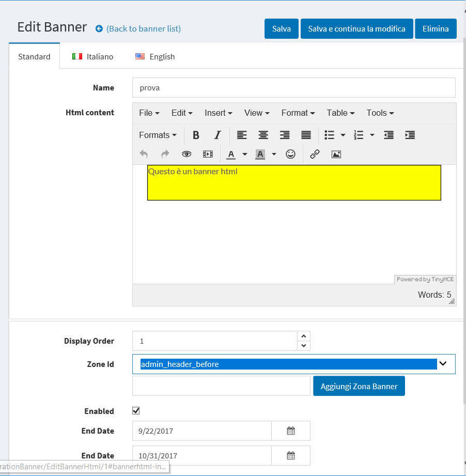Insert an image into the banner content
Viewport: 466px width, 476px height.
pyautogui.click(x=336, y=153)
